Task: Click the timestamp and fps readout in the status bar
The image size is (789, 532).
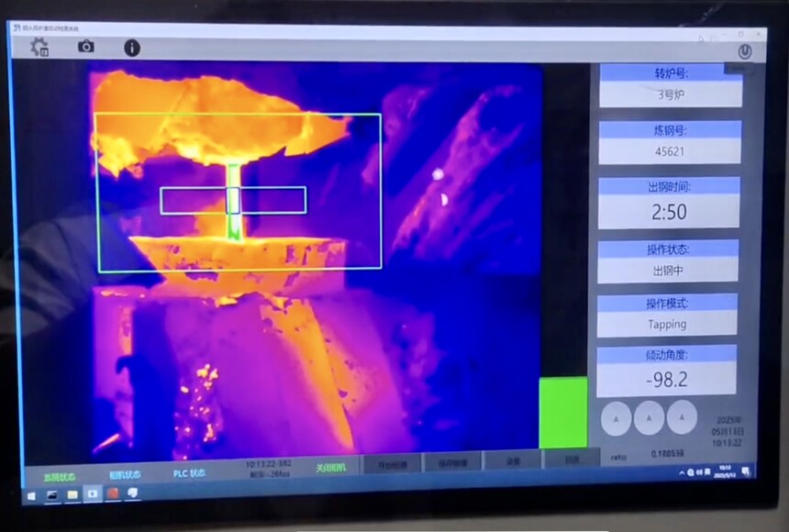Action: 269,469
